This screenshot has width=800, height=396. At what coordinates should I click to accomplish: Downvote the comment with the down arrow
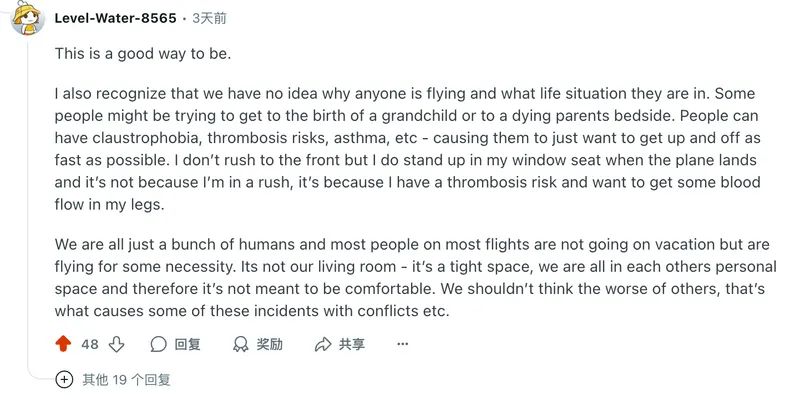pos(116,344)
